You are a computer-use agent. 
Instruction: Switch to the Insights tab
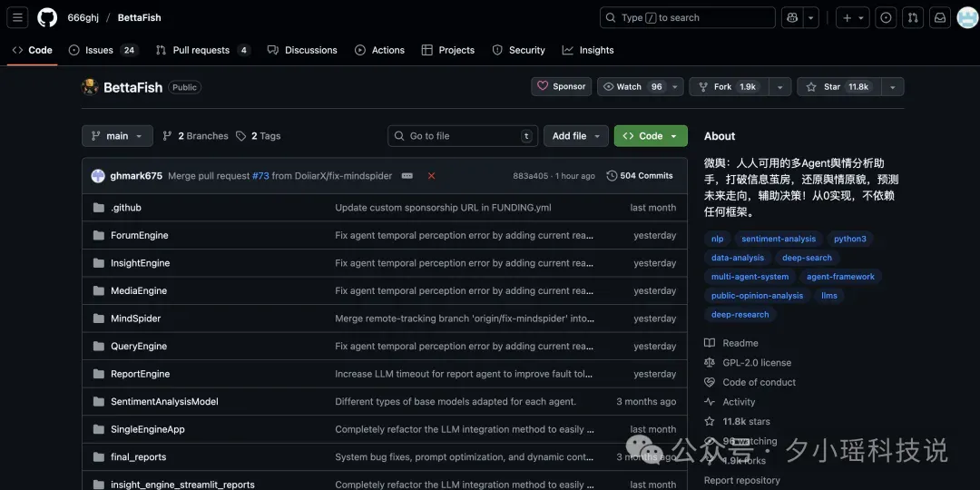588,50
